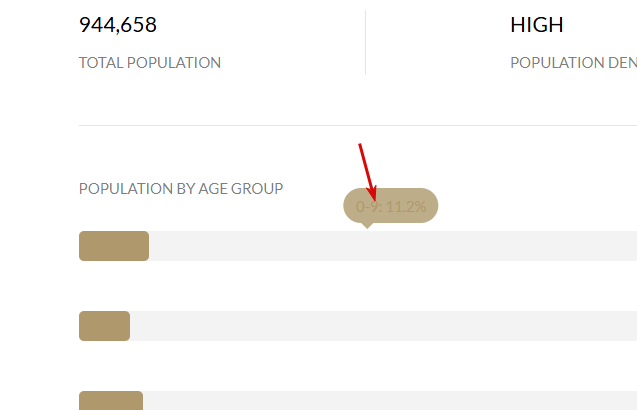Click the 944,658 population figure
This screenshot has height=410, width=637.
coord(118,25)
